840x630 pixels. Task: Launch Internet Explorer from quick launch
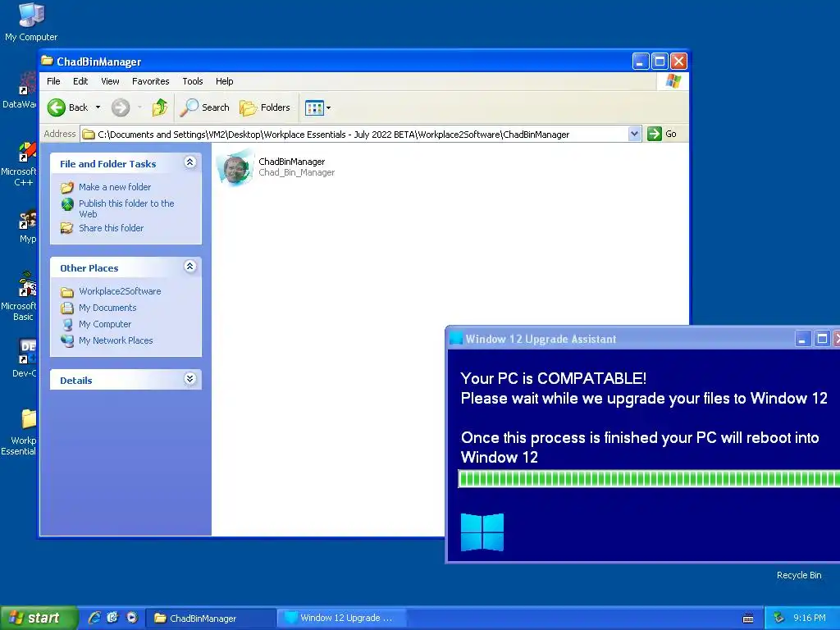coord(94,618)
